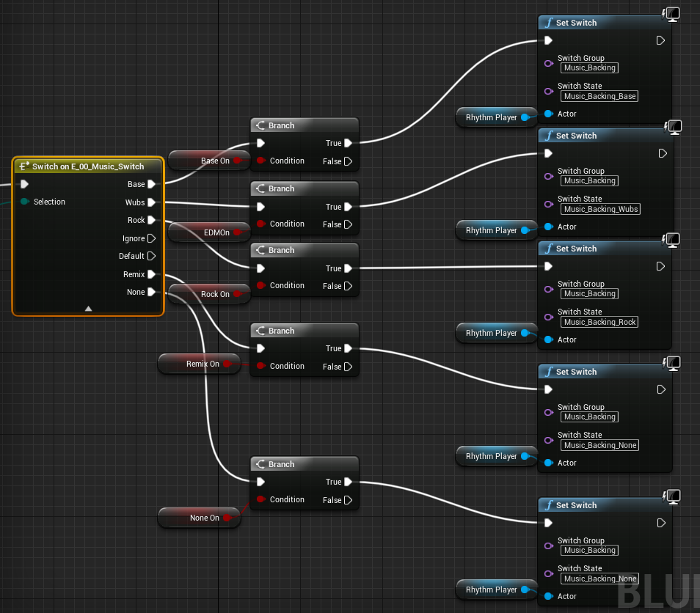Click True pin of Branch connected to Rock On

[349, 268]
